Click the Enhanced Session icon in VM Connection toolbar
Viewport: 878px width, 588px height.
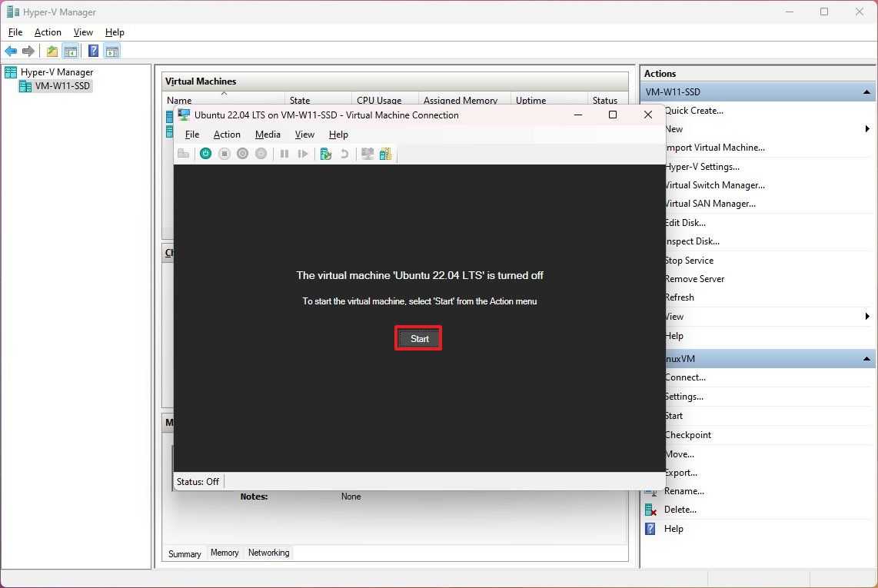pos(367,154)
